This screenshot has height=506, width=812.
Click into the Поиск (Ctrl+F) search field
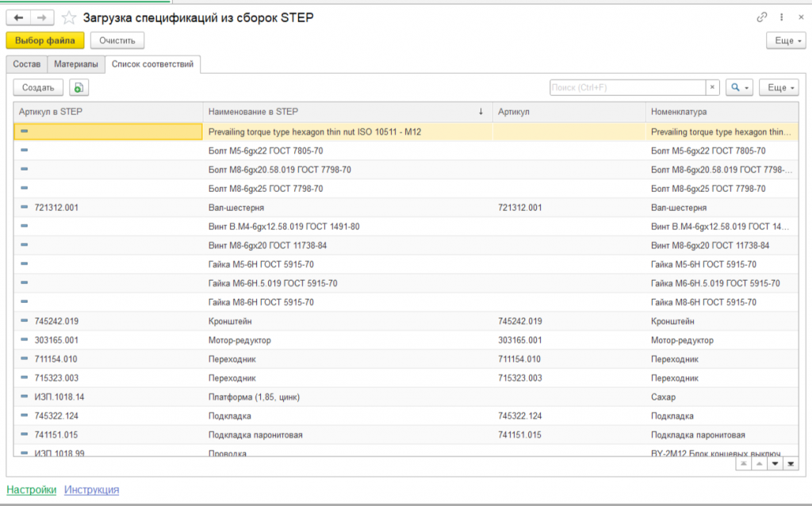point(626,87)
